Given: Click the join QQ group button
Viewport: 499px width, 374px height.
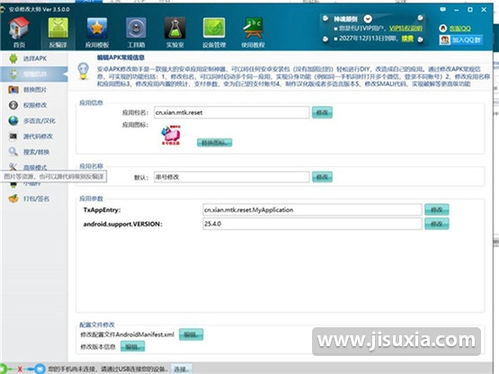Looking at the screenshot, I should pyautogui.click(x=461, y=40).
